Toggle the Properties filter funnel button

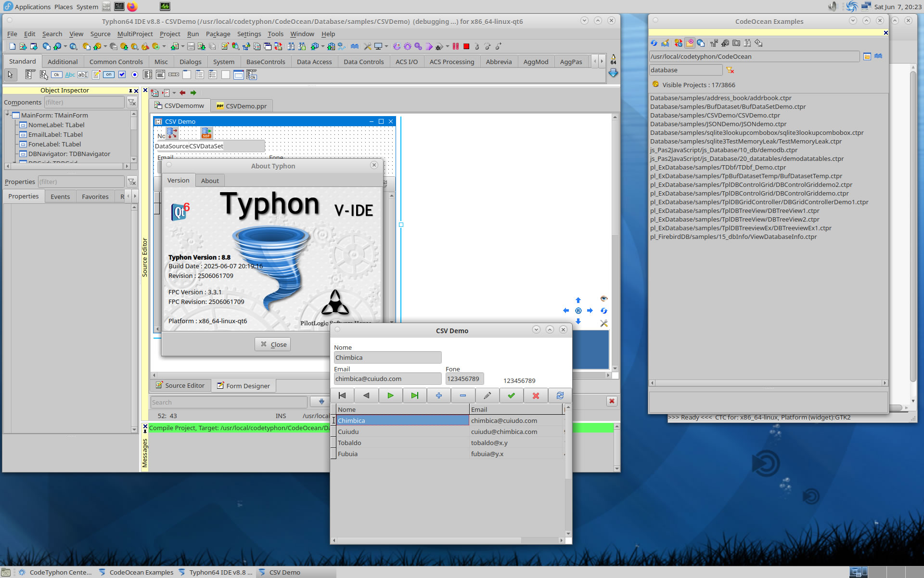click(x=131, y=182)
